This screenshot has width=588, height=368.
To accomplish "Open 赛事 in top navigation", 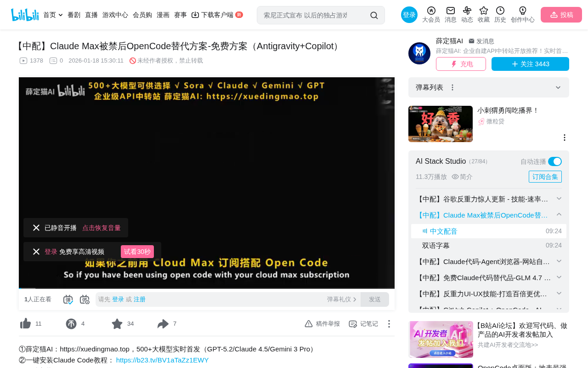I will (181, 15).
